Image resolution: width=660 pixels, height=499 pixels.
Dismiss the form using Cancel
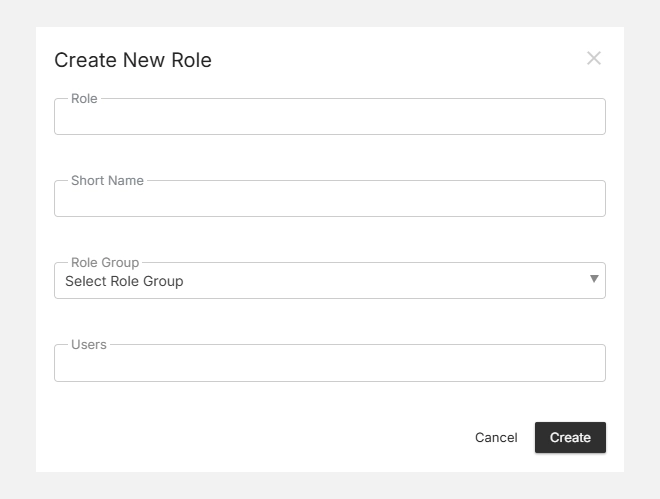[496, 437]
